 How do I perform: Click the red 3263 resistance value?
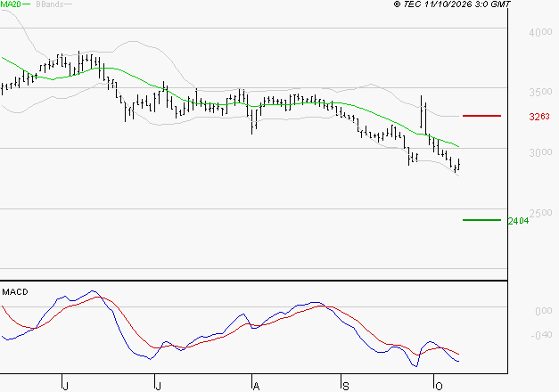point(539,117)
